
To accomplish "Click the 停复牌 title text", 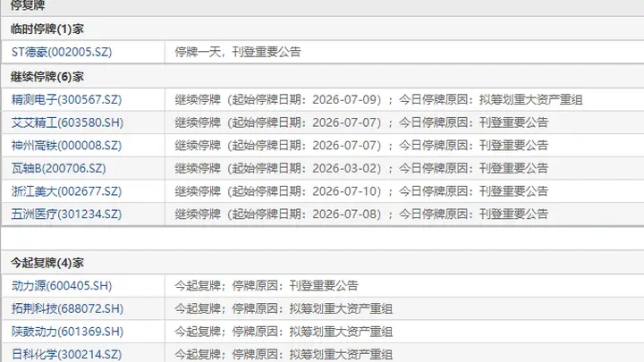I will pos(28,5).
